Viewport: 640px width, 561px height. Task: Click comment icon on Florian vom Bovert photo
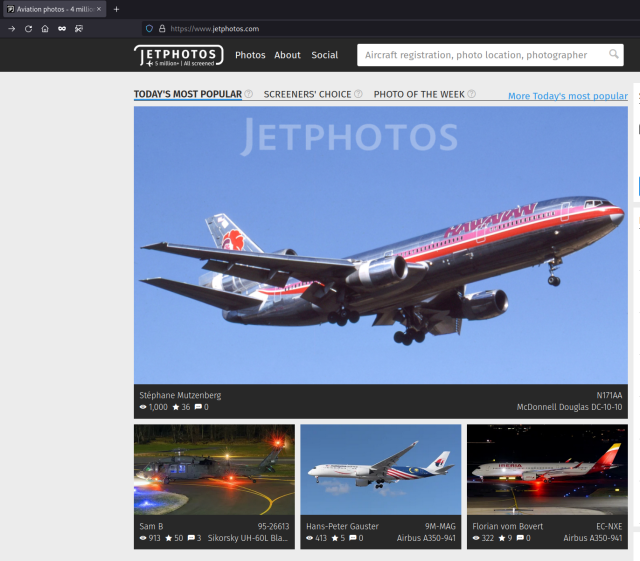(x=520, y=538)
